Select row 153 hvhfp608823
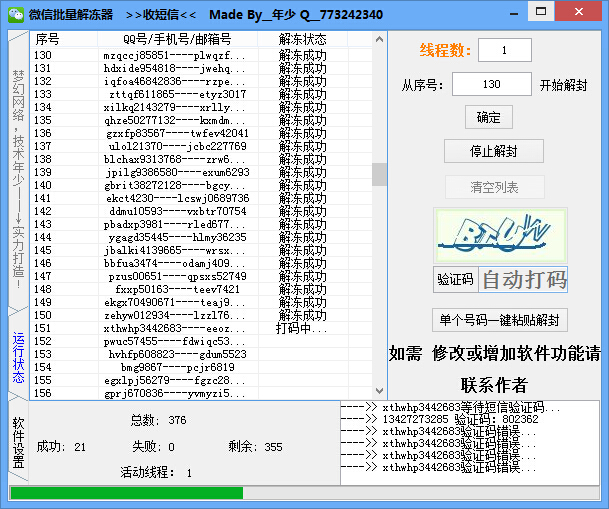This screenshot has width=609, height=509. click(x=201, y=354)
